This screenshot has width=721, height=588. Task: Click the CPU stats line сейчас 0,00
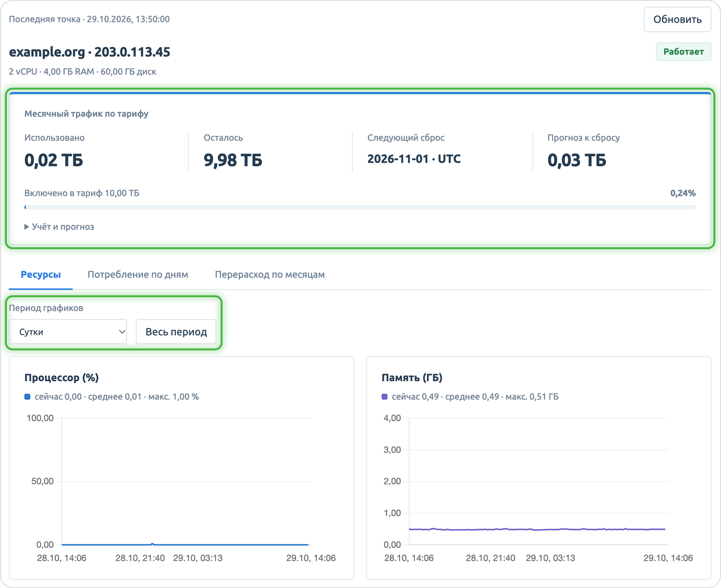pos(117,397)
